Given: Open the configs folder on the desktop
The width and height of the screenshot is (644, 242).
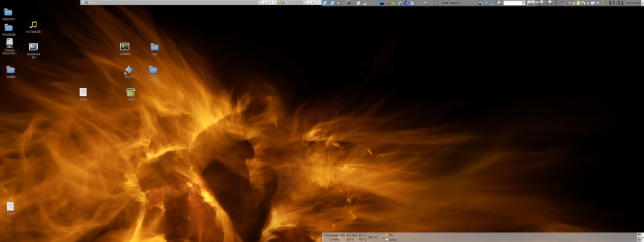Looking at the screenshot, I should coord(11,70).
